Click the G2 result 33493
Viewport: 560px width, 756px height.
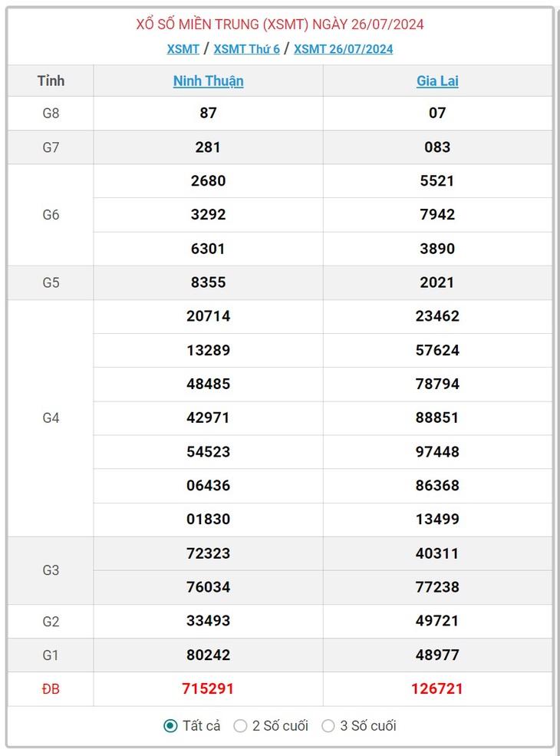tap(208, 620)
